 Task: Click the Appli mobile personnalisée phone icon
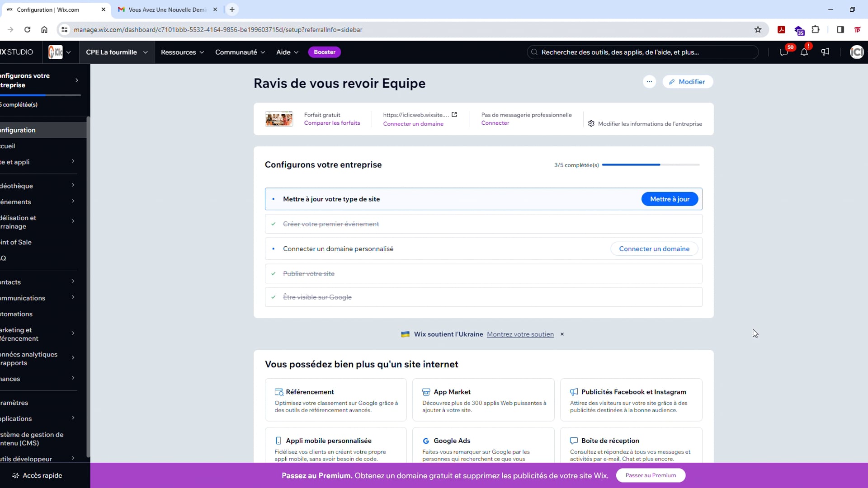click(278, 441)
